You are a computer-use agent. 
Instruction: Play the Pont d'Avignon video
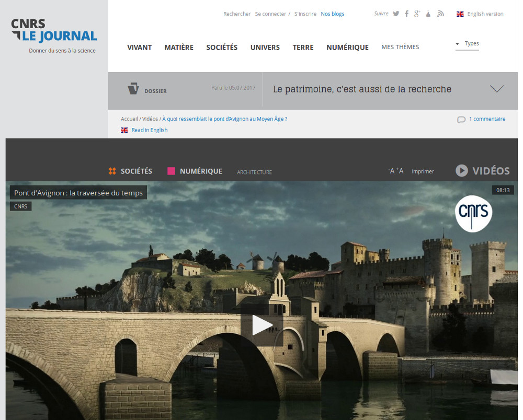tap(262, 325)
